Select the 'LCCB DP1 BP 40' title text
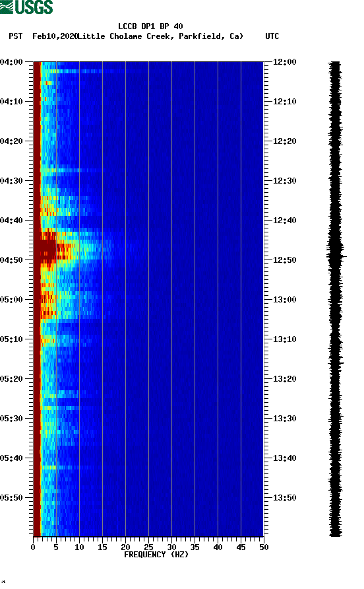This screenshot has width=364, height=589. [150, 26]
